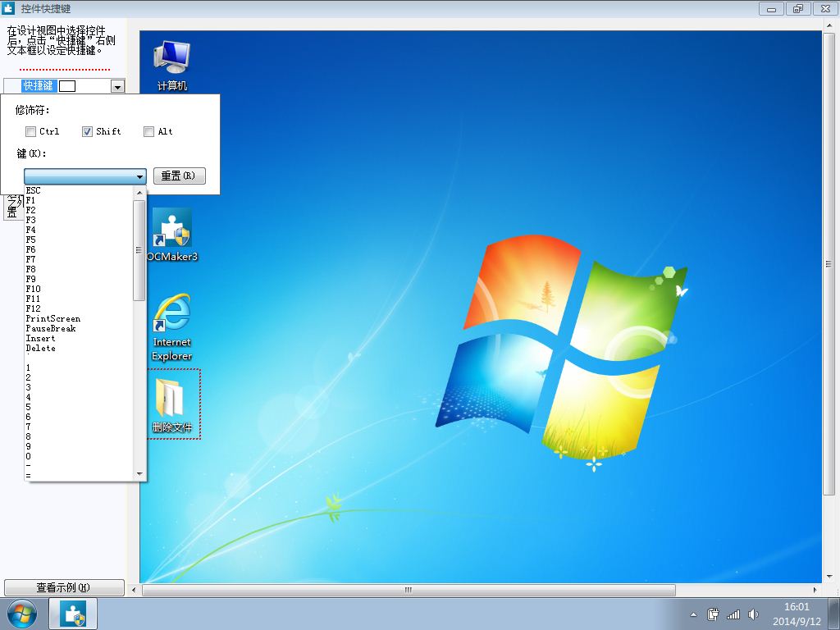Click the 重置(R) reset button
Image resolution: width=840 pixels, height=630 pixels.
[179, 176]
